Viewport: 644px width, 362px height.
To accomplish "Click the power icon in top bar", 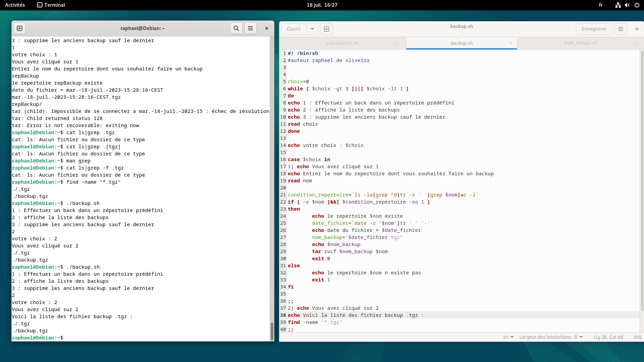I will click(637, 5).
